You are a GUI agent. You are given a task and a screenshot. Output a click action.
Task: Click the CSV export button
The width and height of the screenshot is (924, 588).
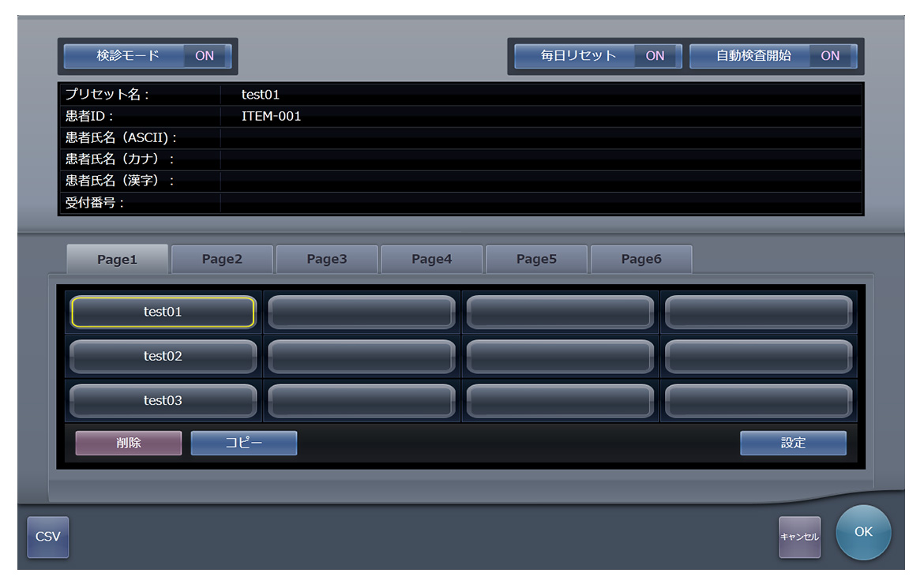(47, 537)
